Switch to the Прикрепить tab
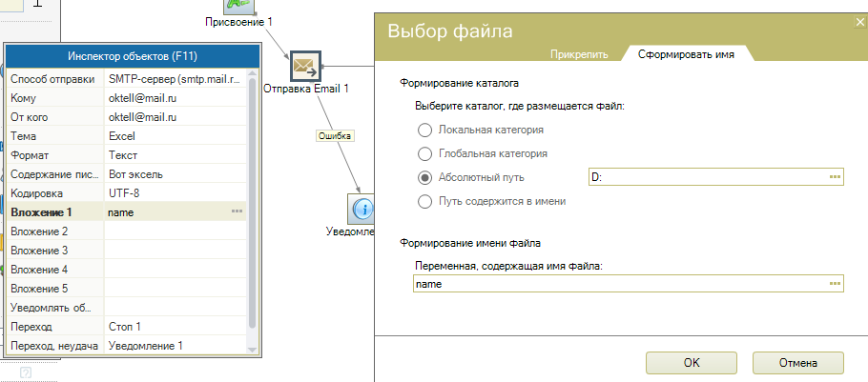Viewport: 868px width, 382px height. click(x=579, y=54)
